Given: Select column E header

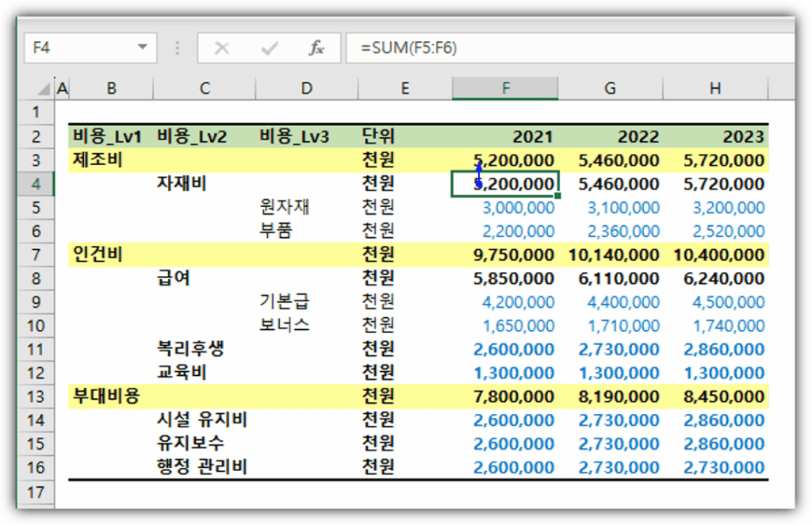Looking at the screenshot, I should [405, 89].
